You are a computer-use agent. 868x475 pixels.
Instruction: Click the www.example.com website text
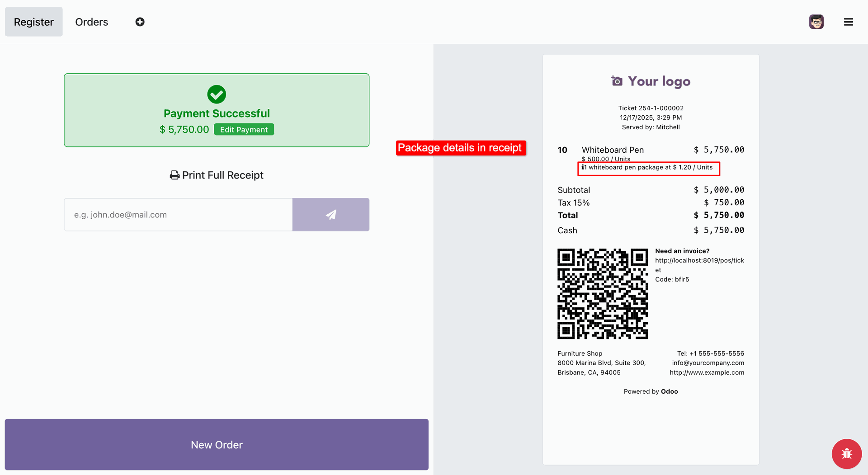click(x=707, y=372)
